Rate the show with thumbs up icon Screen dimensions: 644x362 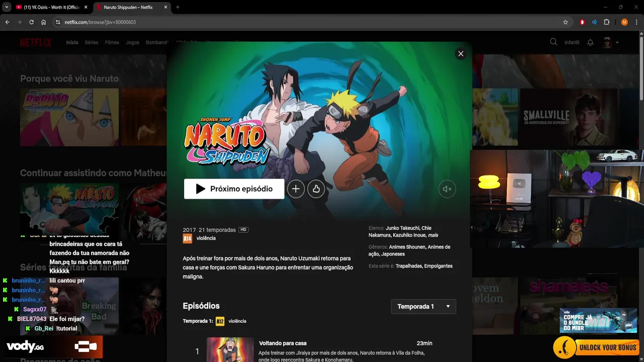pos(316,189)
